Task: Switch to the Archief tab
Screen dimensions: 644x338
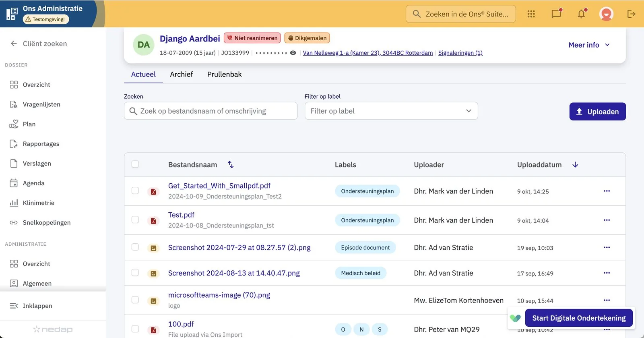Action: (181, 75)
